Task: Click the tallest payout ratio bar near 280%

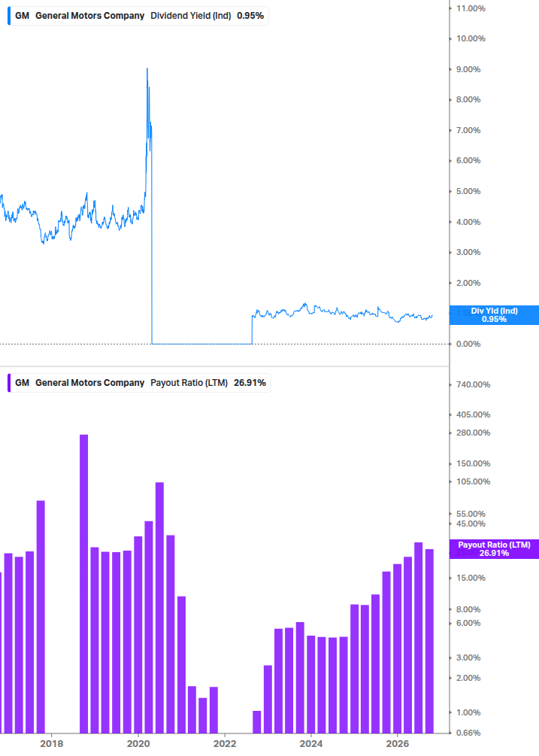Action: point(83,584)
